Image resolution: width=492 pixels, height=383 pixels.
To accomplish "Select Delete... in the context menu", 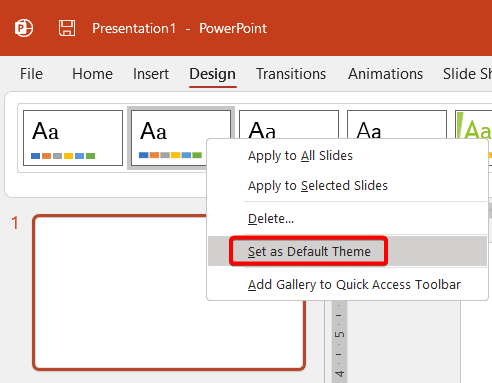I will click(271, 219).
